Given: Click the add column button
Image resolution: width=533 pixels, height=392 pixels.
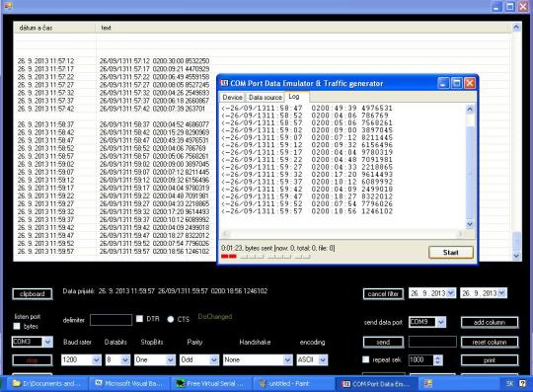Looking at the screenshot, I should click(490, 322).
